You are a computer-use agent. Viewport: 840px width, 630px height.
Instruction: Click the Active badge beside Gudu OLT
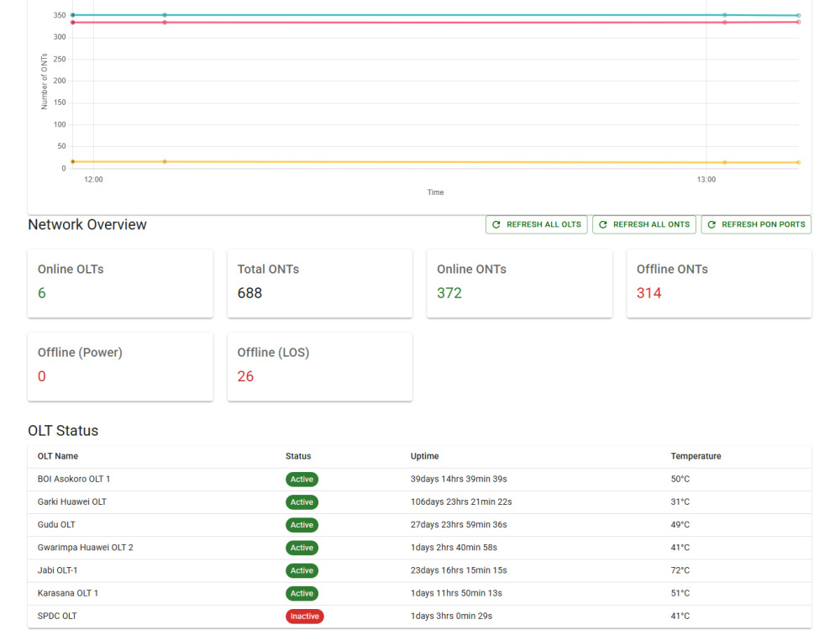(302, 524)
